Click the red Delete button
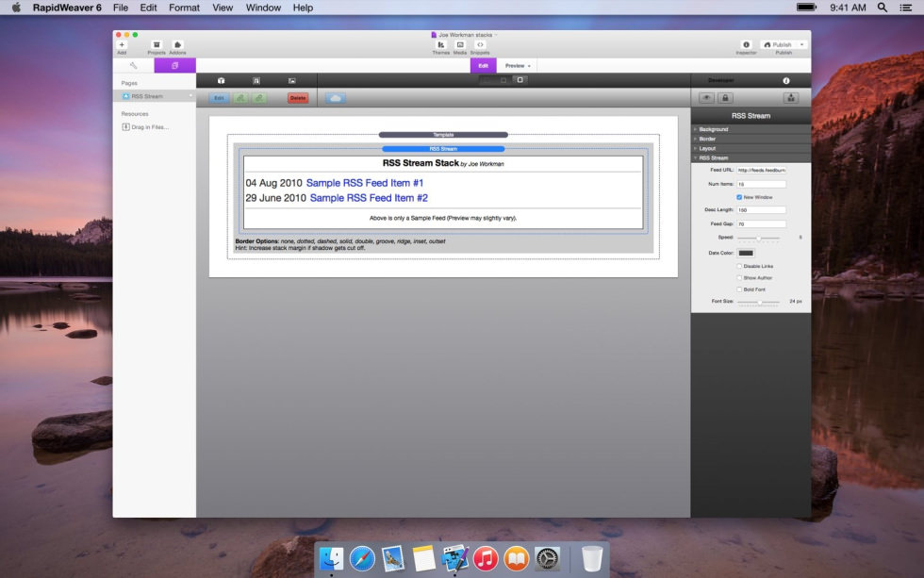Screen dimensions: 924x578 [x=298, y=98]
